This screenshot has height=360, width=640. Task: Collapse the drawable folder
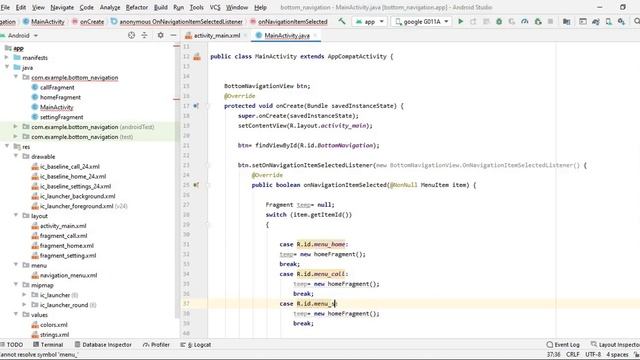click(x=16, y=156)
